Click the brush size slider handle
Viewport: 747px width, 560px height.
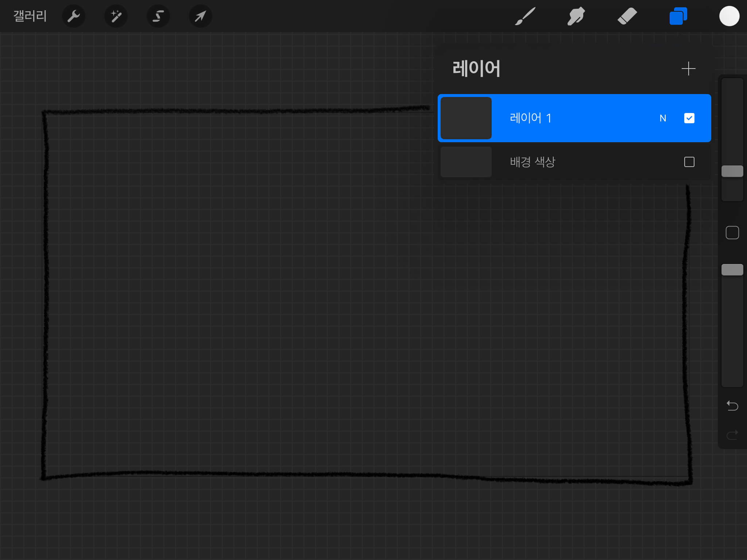[732, 171]
